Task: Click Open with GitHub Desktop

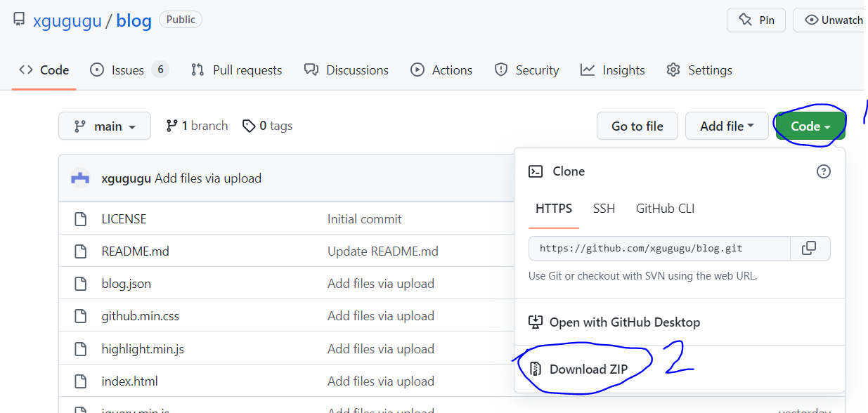Action: pyautogui.click(x=614, y=322)
